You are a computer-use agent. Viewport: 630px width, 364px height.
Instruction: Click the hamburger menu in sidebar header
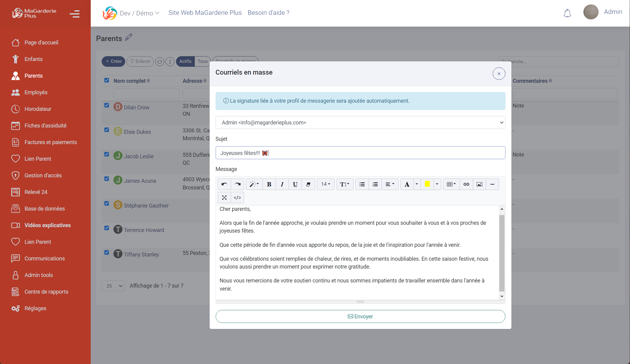(74, 14)
